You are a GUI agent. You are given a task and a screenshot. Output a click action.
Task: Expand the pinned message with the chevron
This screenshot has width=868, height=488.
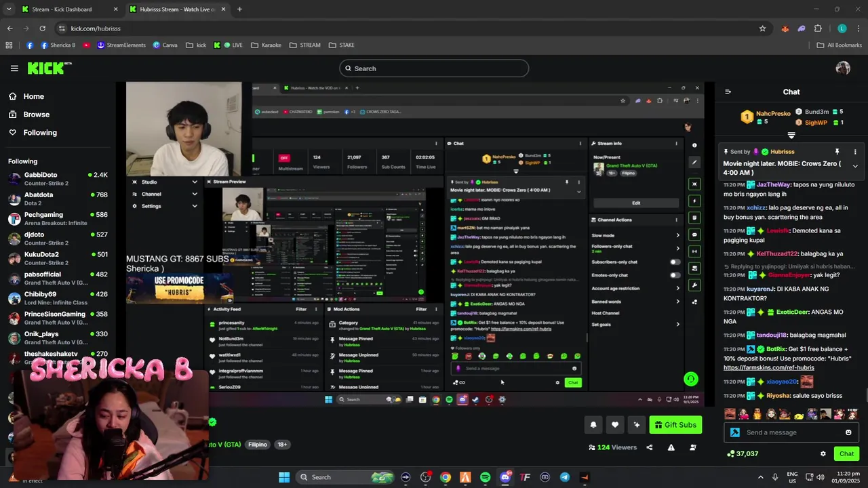855,166
